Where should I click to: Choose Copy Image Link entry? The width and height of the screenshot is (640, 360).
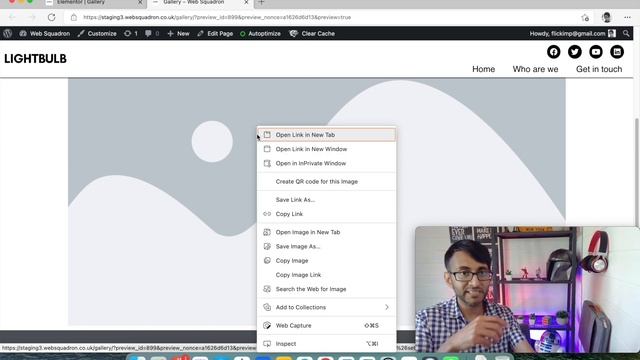pyautogui.click(x=327, y=275)
